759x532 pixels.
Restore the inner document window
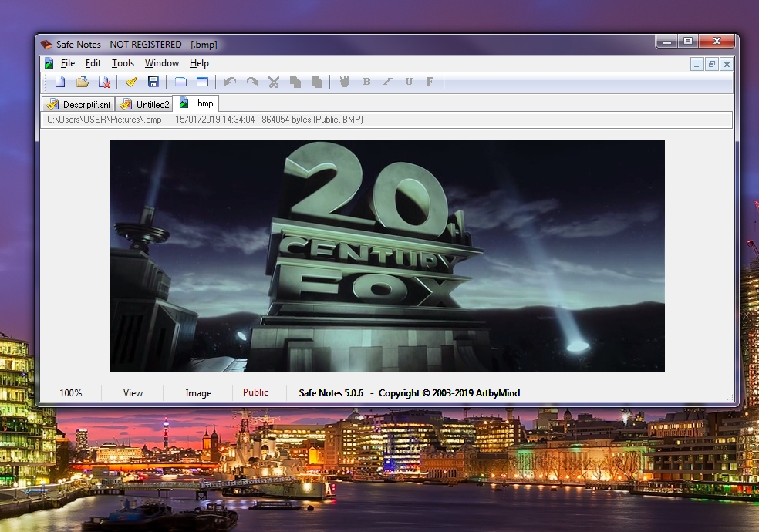(711, 64)
